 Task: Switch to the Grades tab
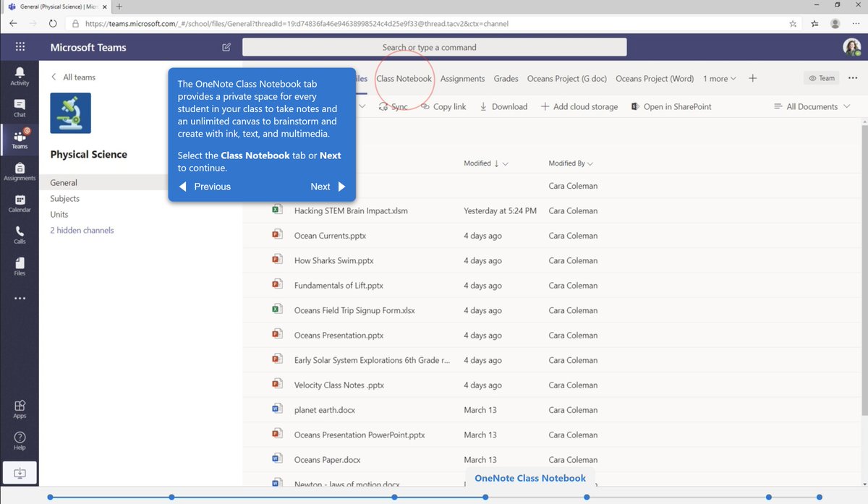[506, 78]
